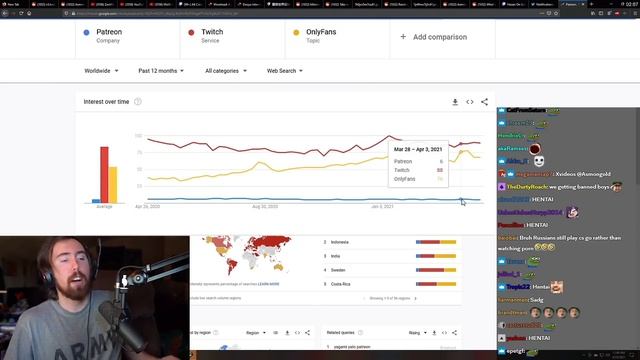Open the help icon beside Interest over time

(x=138, y=102)
